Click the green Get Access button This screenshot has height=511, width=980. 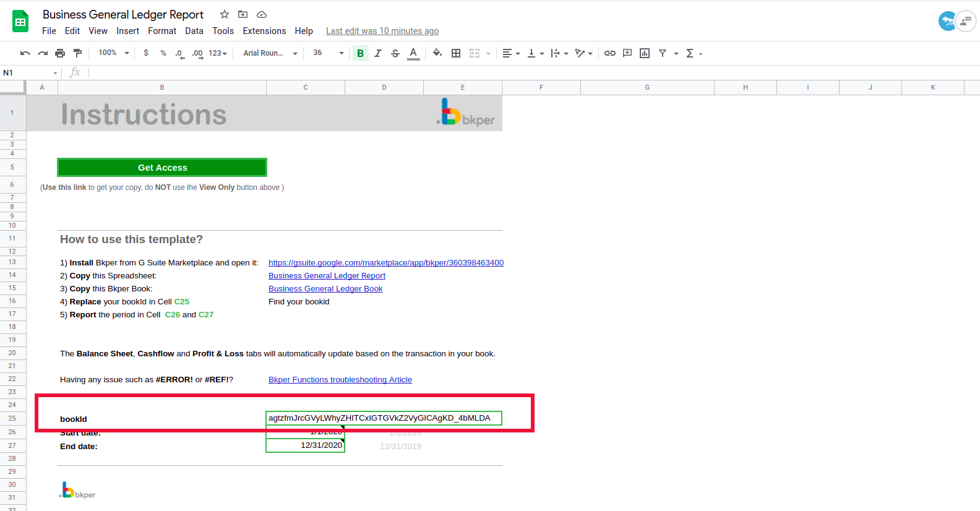coord(162,168)
